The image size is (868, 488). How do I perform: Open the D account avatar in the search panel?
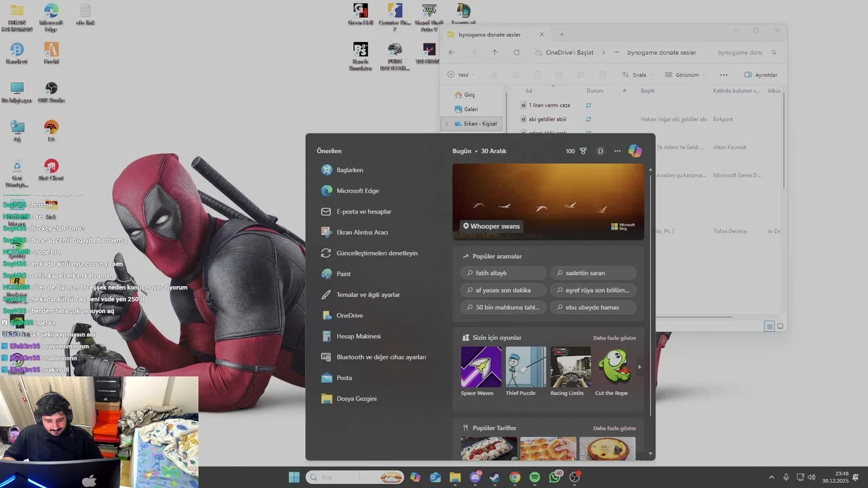coord(600,151)
